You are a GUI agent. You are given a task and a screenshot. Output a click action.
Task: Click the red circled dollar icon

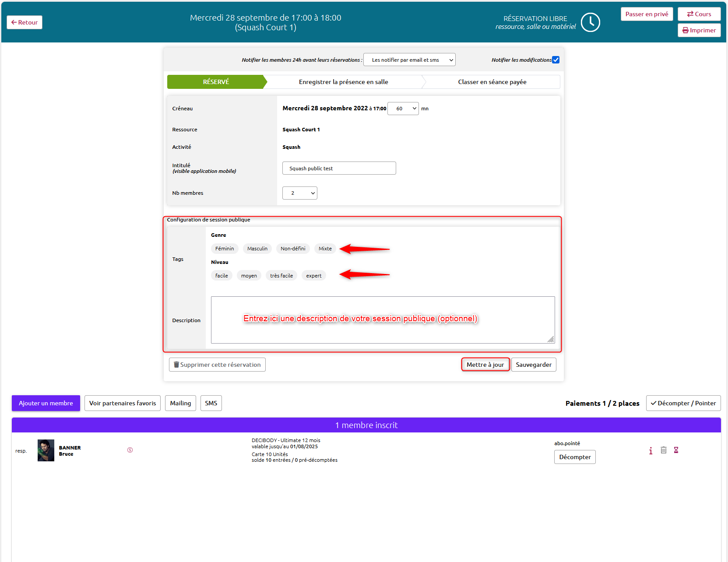[130, 450]
